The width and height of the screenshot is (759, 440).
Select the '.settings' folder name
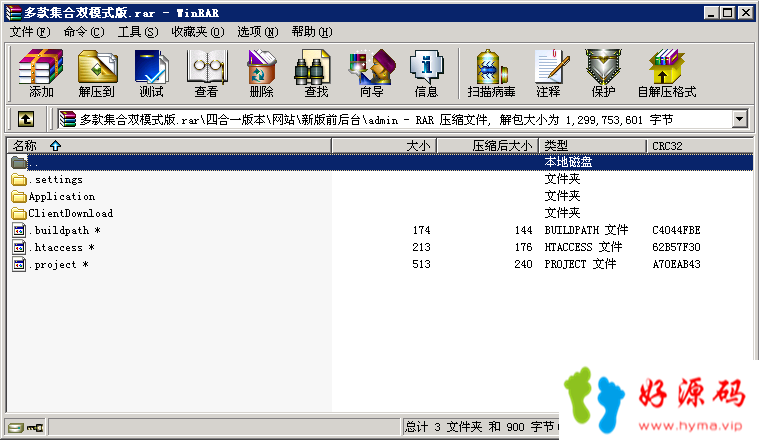(x=55, y=180)
